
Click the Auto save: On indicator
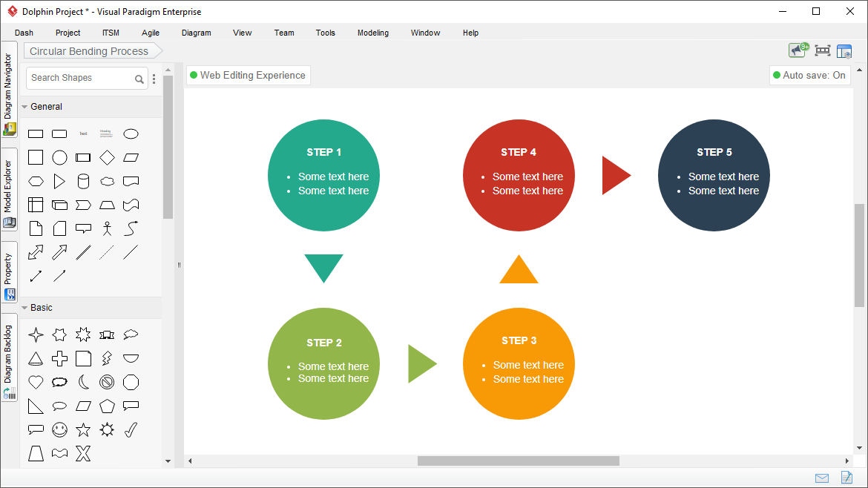point(809,75)
